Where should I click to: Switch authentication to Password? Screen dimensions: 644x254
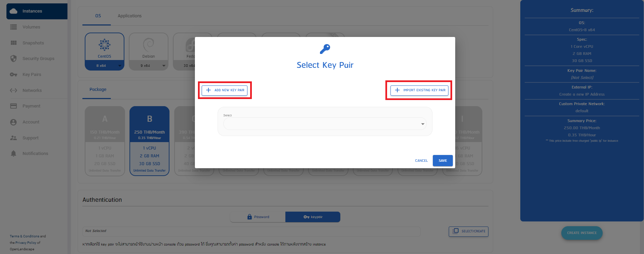(258, 217)
